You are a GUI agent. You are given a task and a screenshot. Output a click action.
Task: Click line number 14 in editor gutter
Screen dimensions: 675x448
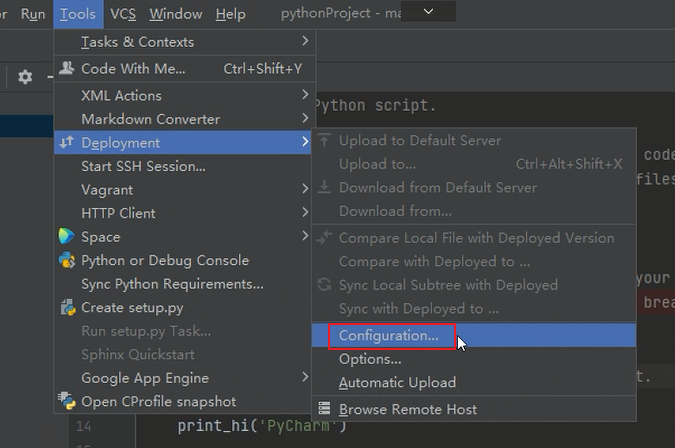[84, 426]
